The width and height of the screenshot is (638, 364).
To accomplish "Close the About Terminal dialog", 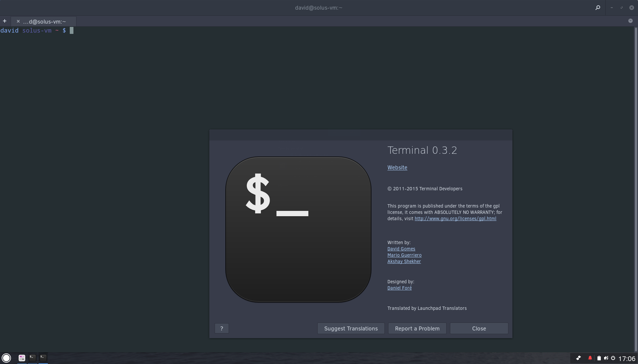I will (x=479, y=328).
